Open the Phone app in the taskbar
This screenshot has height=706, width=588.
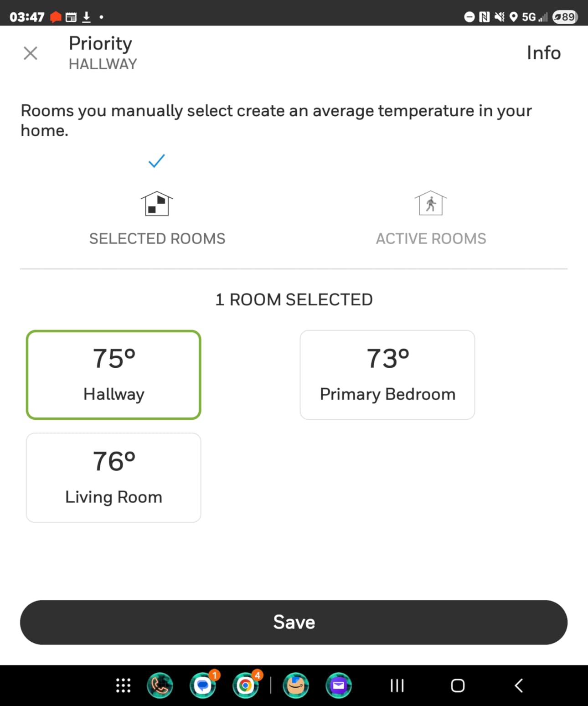coord(160,685)
